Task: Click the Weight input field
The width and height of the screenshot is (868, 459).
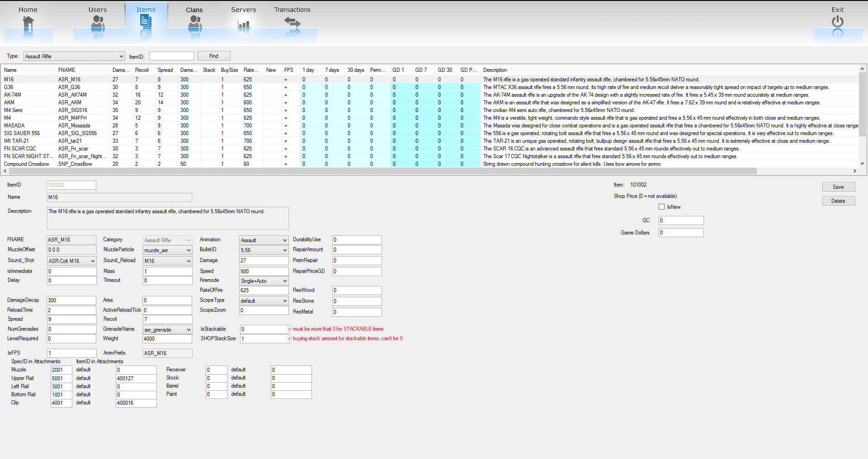Action: tap(168, 339)
